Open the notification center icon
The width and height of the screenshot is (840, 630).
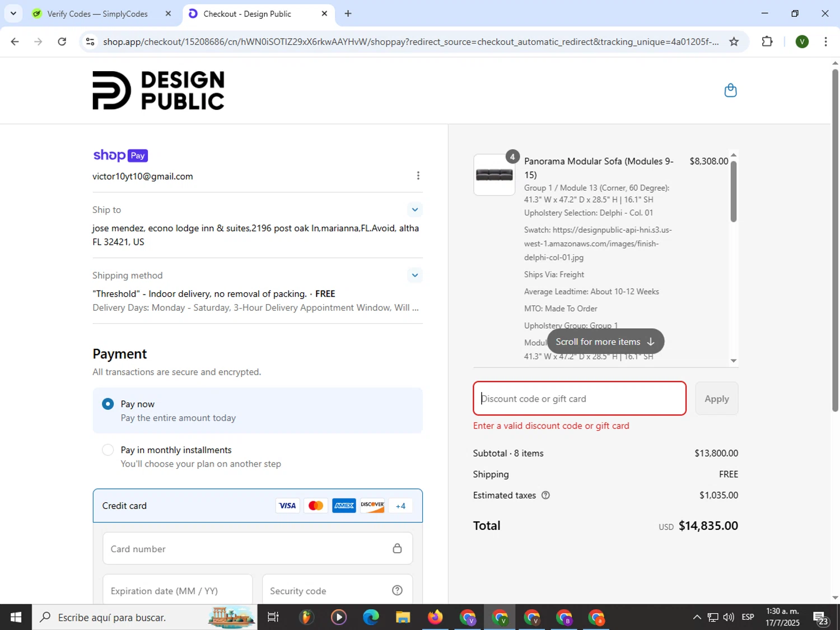tap(821, 617)
